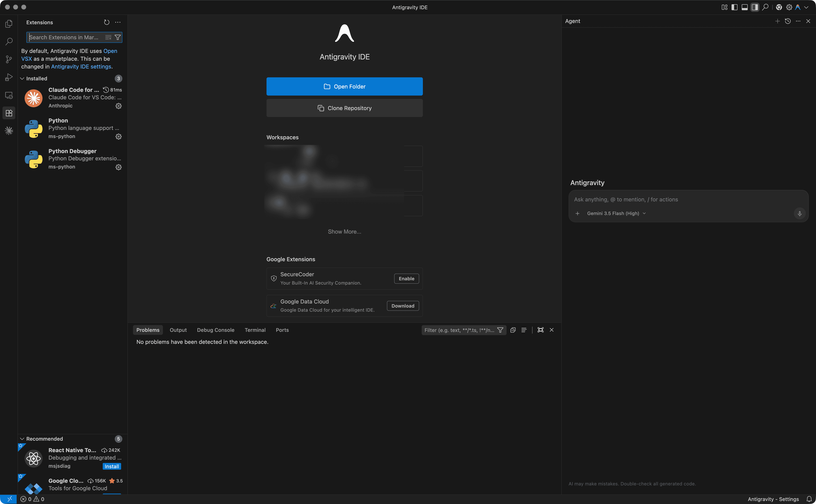Screen dimensions: 816x504
Task: Open the Open VSX marketplace link
Action: click(x=110, y=51)
